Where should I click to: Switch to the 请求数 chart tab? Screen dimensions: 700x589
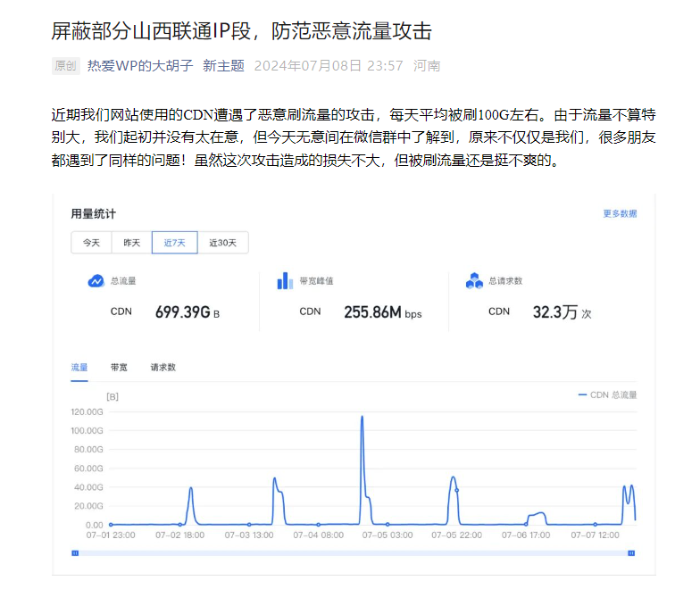(162, 368)
